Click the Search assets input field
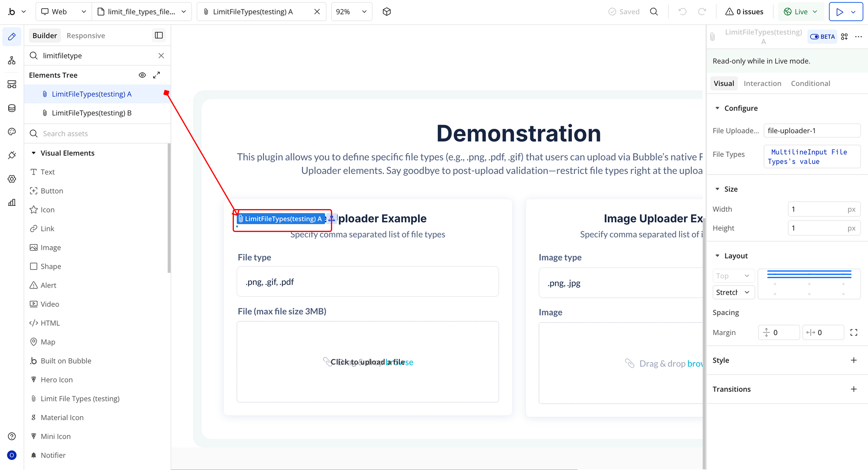The image size is (868, 470). 101,134
